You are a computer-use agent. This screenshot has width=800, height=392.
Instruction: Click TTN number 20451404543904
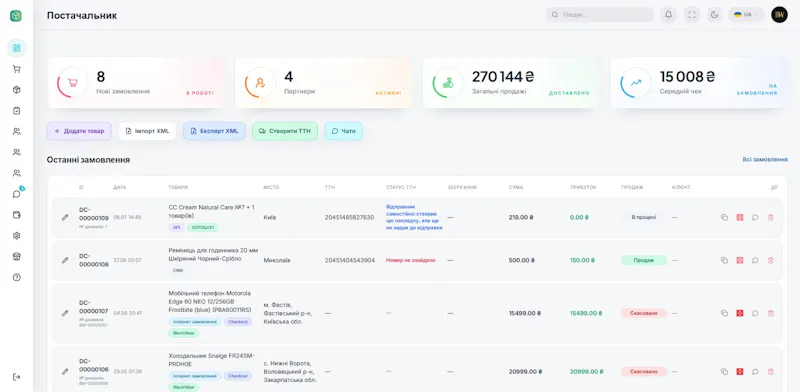(x=349, y=260)
